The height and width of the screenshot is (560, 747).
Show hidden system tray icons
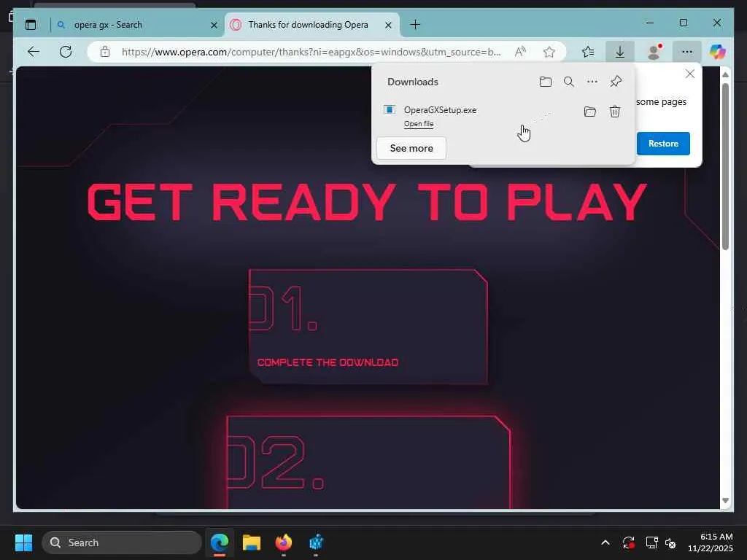click(605, 542)
